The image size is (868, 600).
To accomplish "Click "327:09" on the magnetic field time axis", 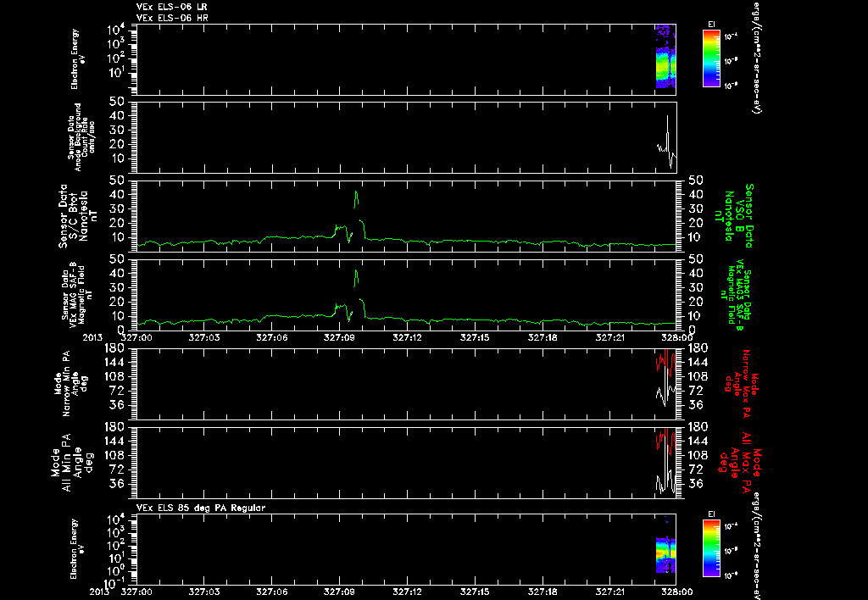I will click(x=340, y=337).
